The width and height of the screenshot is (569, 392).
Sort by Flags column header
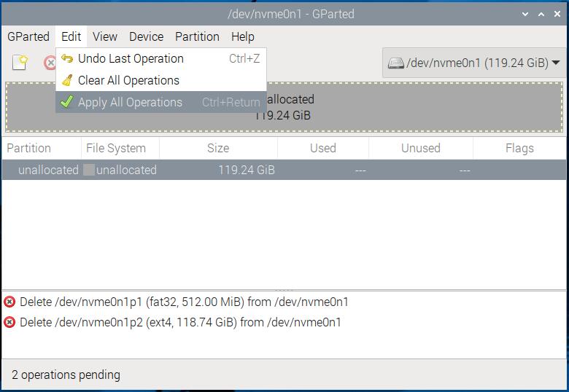pos(519,148)
